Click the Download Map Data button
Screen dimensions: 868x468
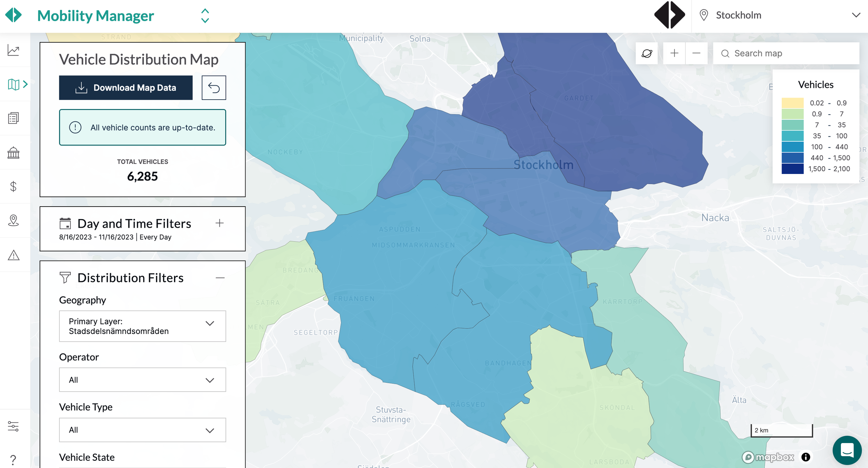(x=126, y=88)
